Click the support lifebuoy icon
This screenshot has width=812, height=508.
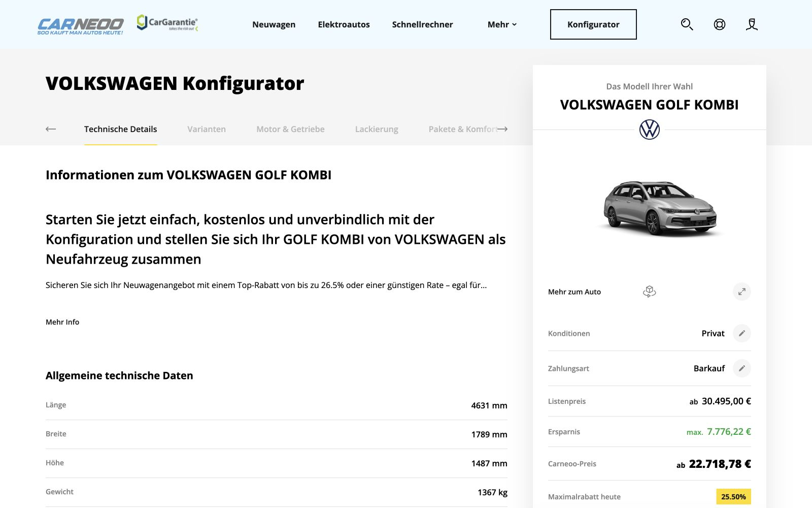tap(719, 24)
